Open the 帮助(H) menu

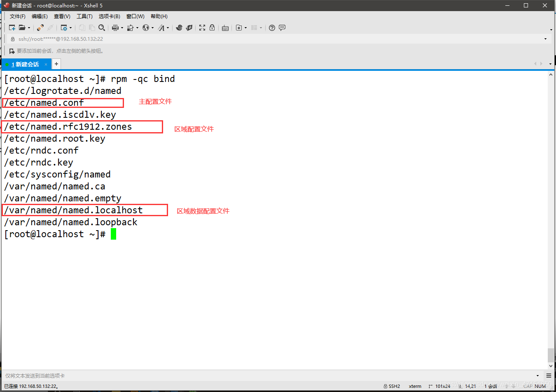pos(159,16)
